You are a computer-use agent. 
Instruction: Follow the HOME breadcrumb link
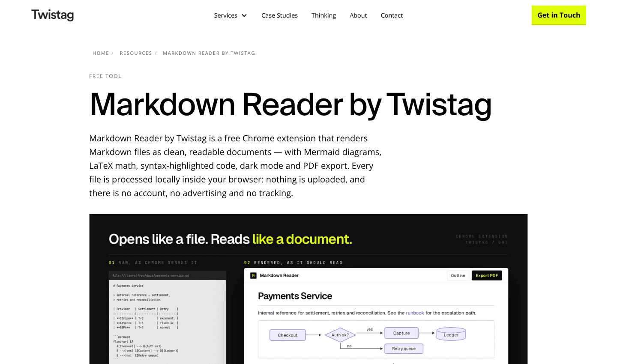coord(101,53)
